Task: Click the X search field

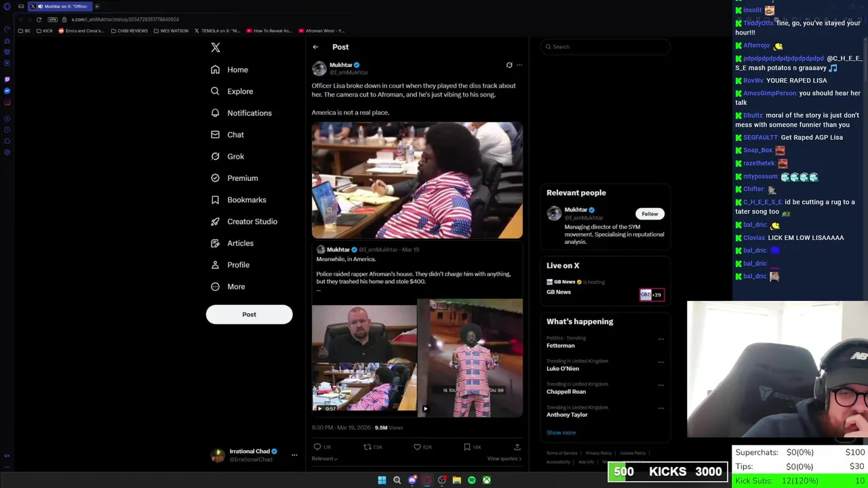Action: pyautogui.click(x=605, y=47)
